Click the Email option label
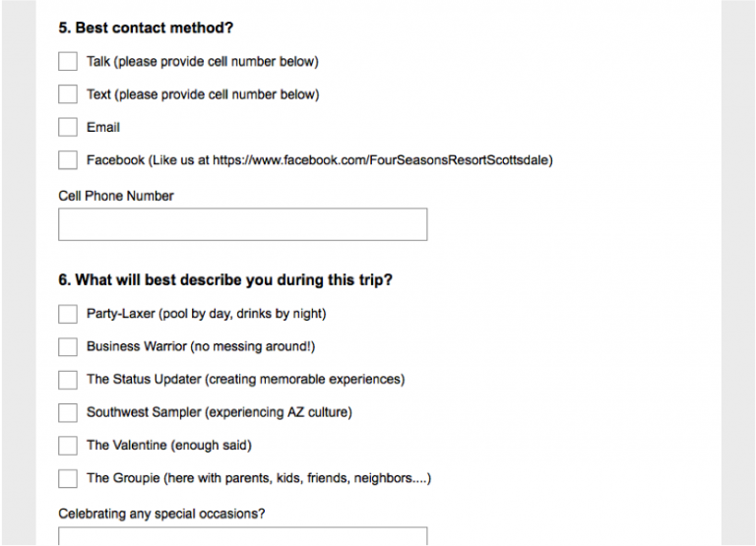The width and height of the screenshot is (756, 546). pos(103,127)
